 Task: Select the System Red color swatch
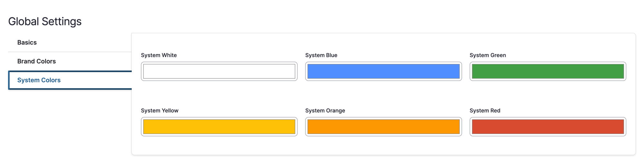click(548, 127)
